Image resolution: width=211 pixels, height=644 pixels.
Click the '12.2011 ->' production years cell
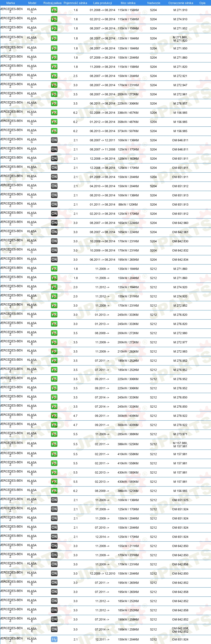pyautogui.click(x=102, y=639)
